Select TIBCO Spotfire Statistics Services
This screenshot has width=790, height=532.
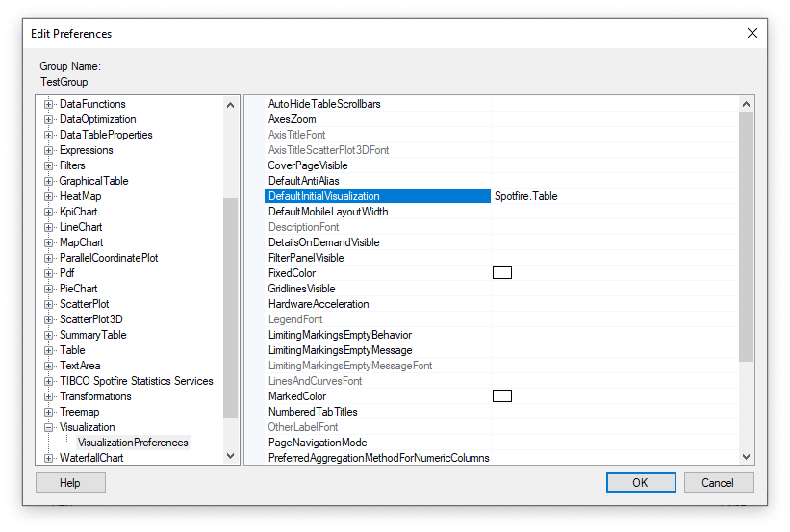pos(136,381)
